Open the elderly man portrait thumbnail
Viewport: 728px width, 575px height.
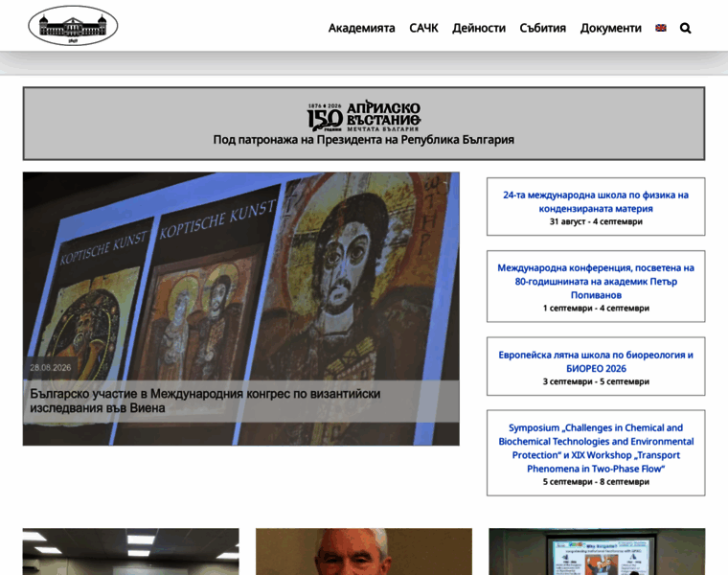pyautogui.click(x=364, y=551)
